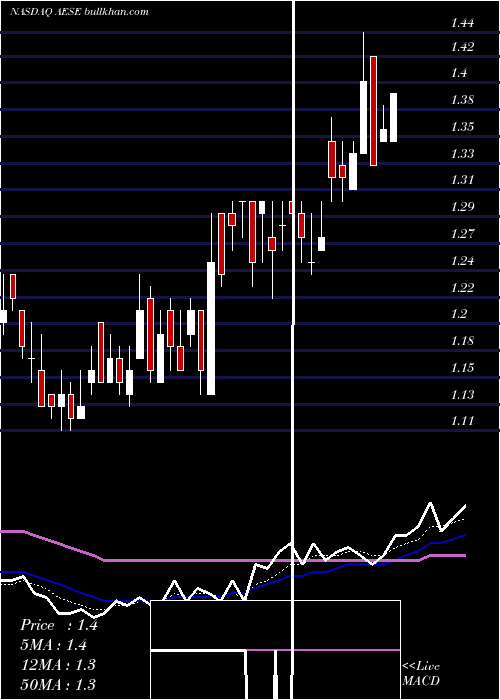Click the 50MA : 1.3 readout
The width and height of the screenshot is (500, 700).
(x=58, y=684)
